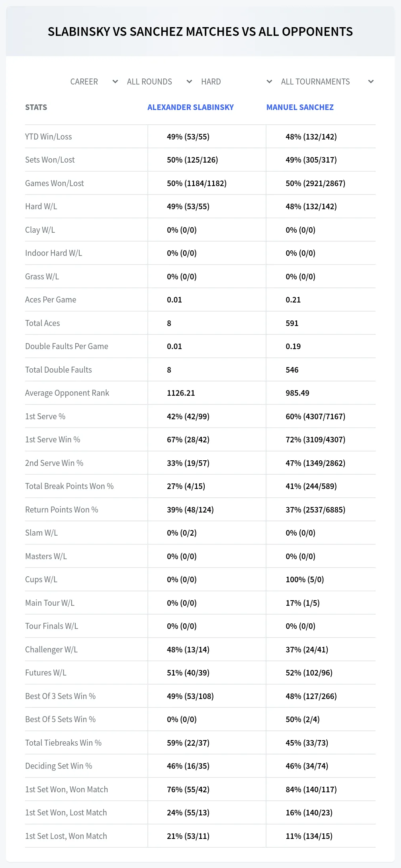The image size is (401, 868).
Task: Select the Total Break Points Won % row
Action: coord(200,486)
